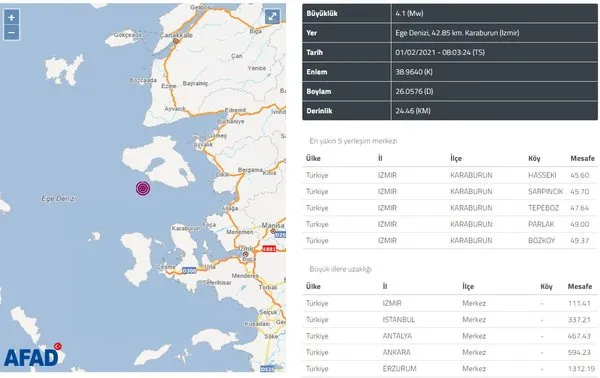Click the earthquake epicenter marker

(143, 188)
